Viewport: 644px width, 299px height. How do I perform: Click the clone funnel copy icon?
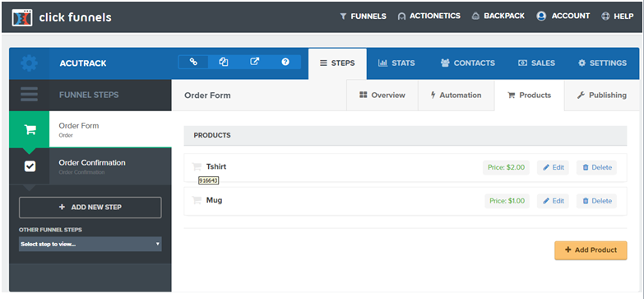coord(224,62)
